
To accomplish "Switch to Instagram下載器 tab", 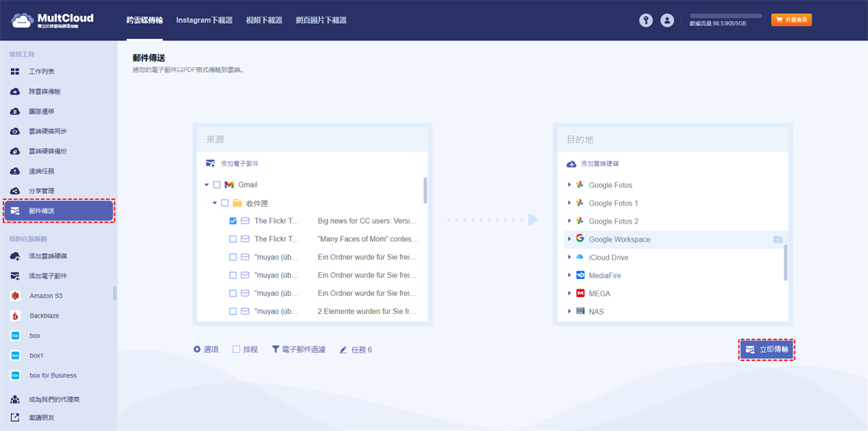I will [205, 20].
